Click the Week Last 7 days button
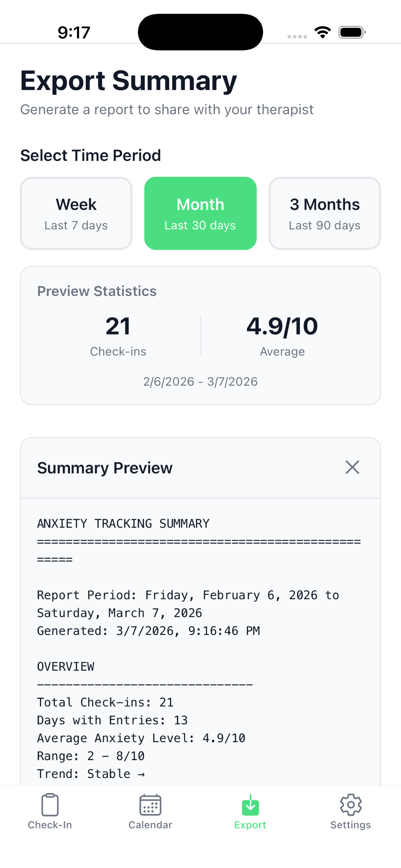 coord(76,213)
